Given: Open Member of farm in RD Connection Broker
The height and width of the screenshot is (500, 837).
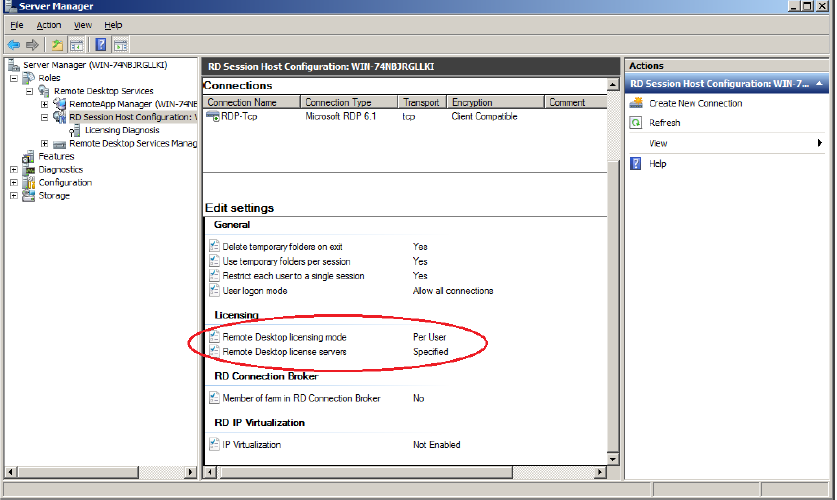Looking at the screenshot, I should pos(301,398).
